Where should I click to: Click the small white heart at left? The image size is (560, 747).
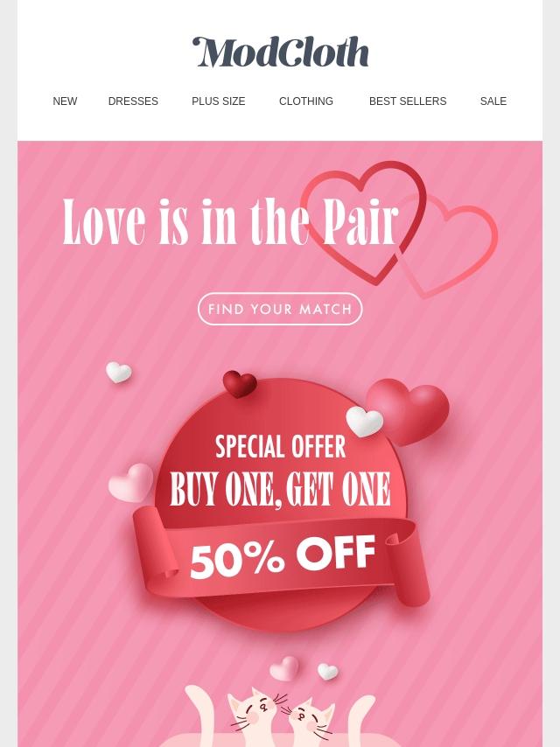118,372
